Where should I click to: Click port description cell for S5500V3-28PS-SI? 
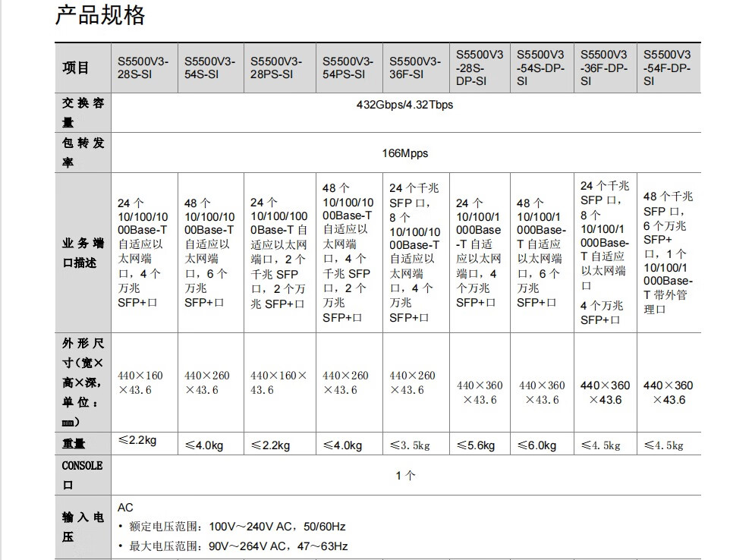[x=278, y=253]
